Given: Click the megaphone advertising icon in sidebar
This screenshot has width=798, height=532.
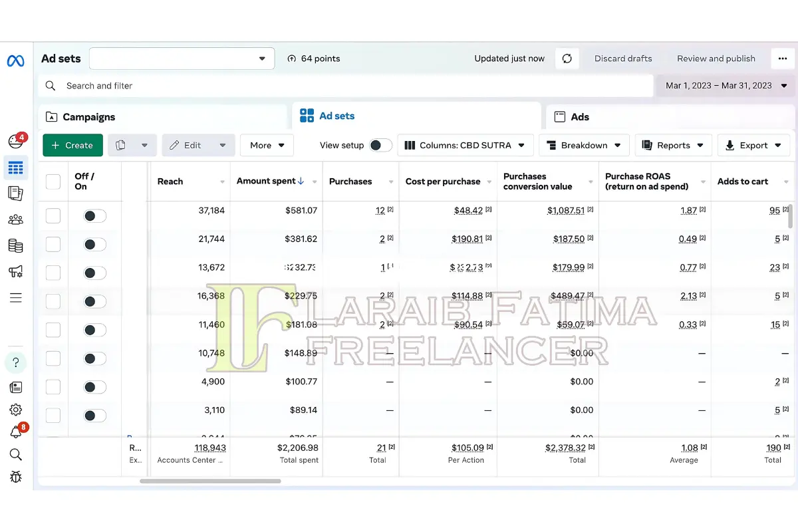Looking at the screenshot, I should [x=15, y=271].
